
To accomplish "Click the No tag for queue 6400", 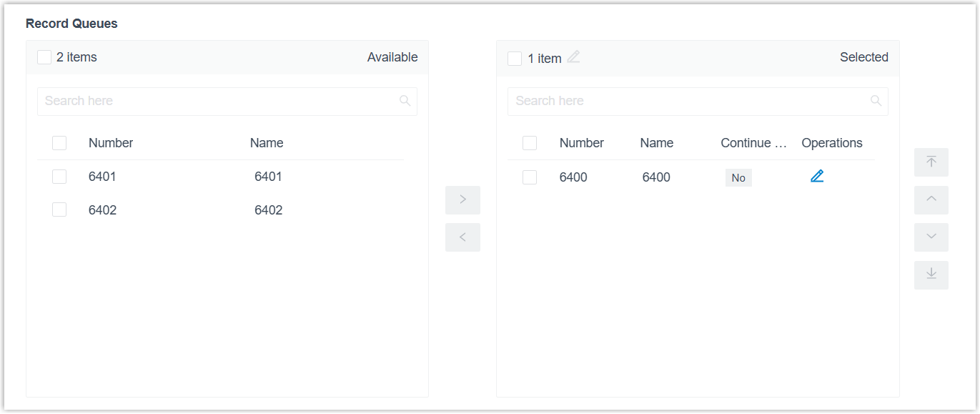I will pos(738,178).
